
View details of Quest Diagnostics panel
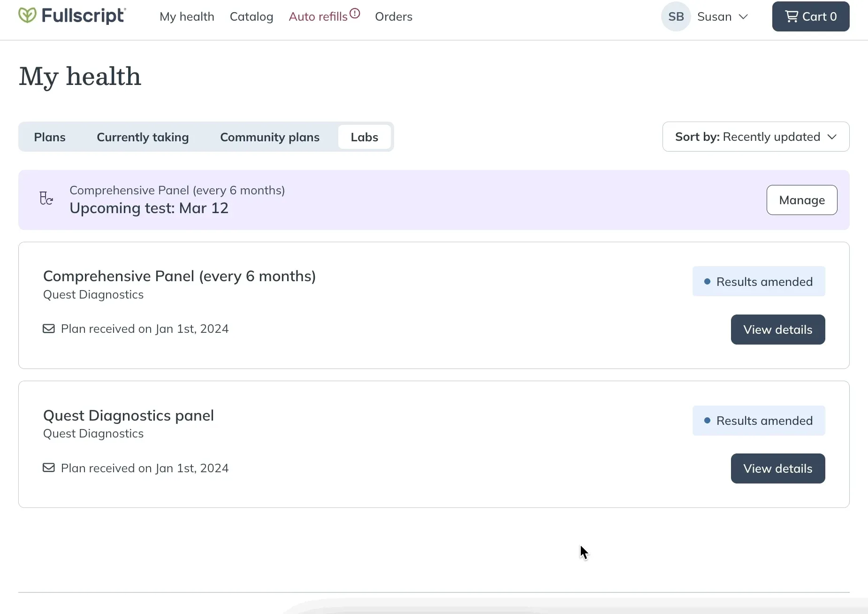(778, 468)
